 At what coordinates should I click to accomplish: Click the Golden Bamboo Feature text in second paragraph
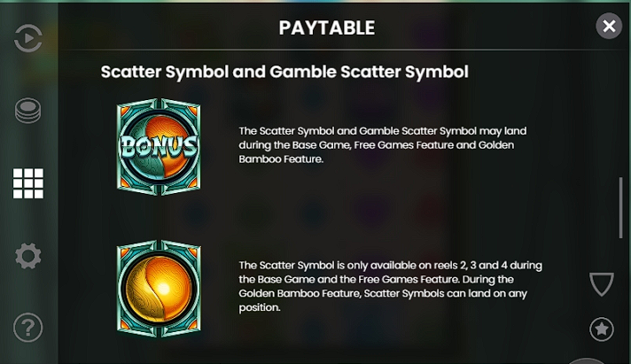tap(300, 294)
